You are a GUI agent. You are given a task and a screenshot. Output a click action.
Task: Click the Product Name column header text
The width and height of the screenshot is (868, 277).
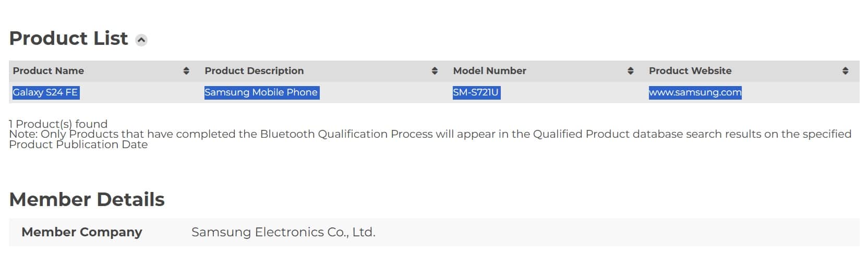click(x=48, y=71)
